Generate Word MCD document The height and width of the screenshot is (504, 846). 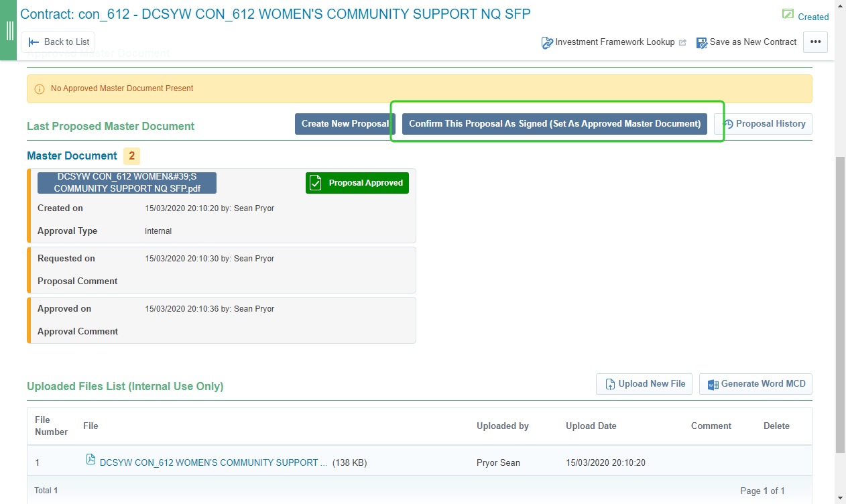pos(756,384)
